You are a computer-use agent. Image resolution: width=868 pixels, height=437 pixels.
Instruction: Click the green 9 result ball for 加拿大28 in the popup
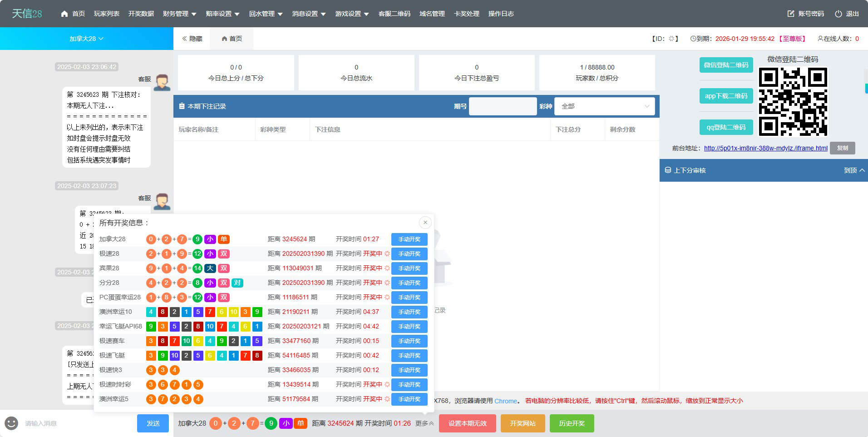(x=197, y=239)
